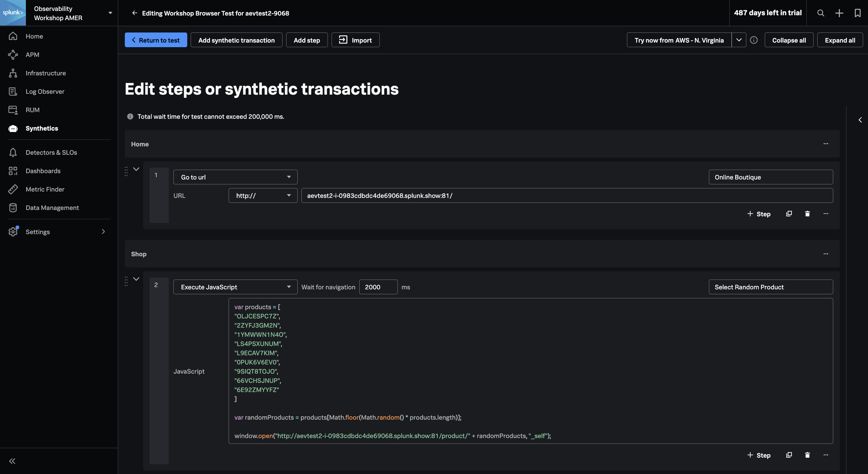Click the plus create icon in header
This screenshot has width=868, height=474.
click(x=839, y=13)
